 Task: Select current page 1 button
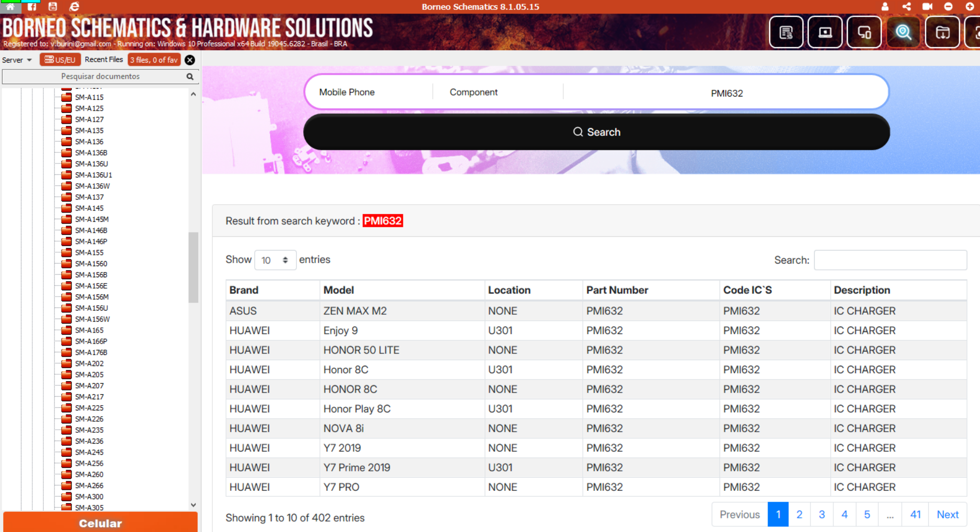click(778, 515)
